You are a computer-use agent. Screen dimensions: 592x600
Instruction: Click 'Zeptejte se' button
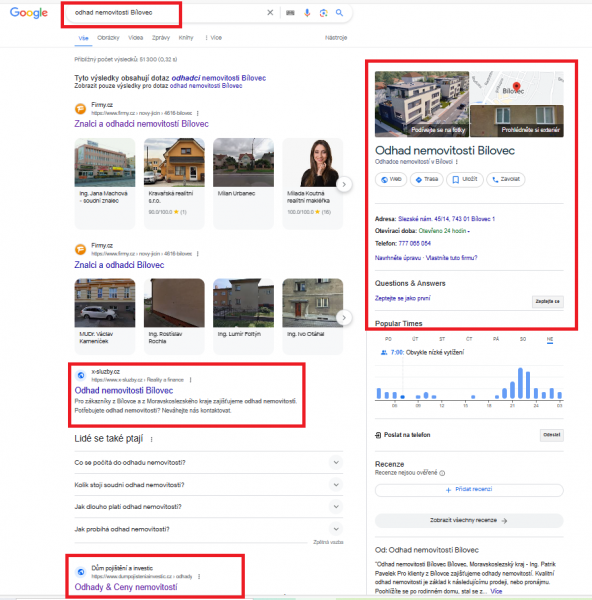click(548, 302)
